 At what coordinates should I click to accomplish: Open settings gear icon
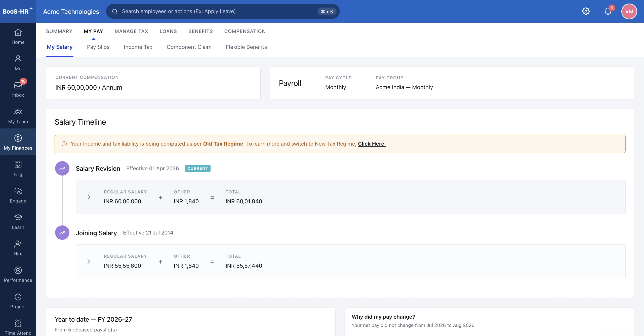coord(586,11)
